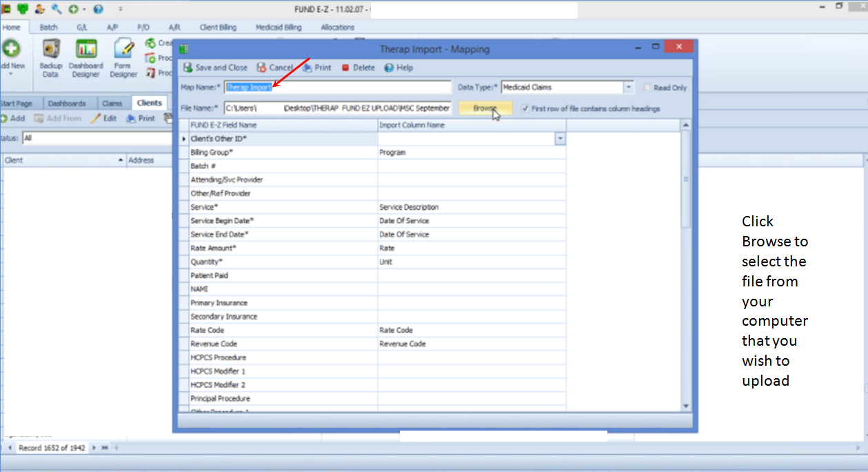Click the Mapping dialog's title bar window icon

[x=184, y=49]
